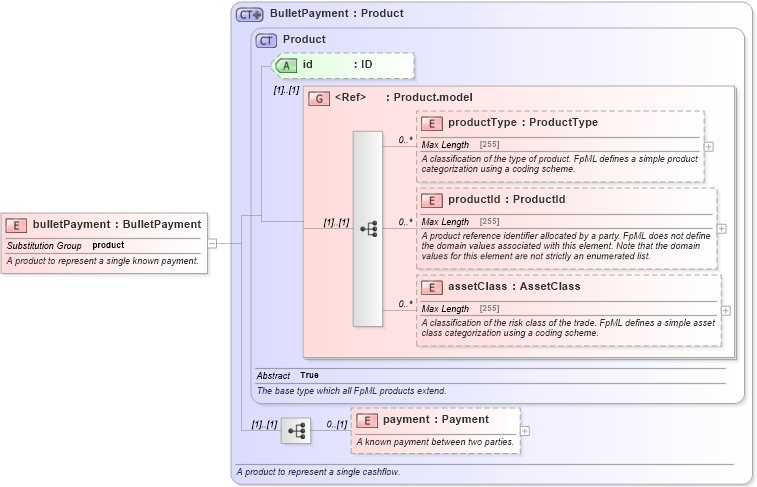Click the E icon of bulletPayment element
Screen dimensions: 757x487
[16, 225]
